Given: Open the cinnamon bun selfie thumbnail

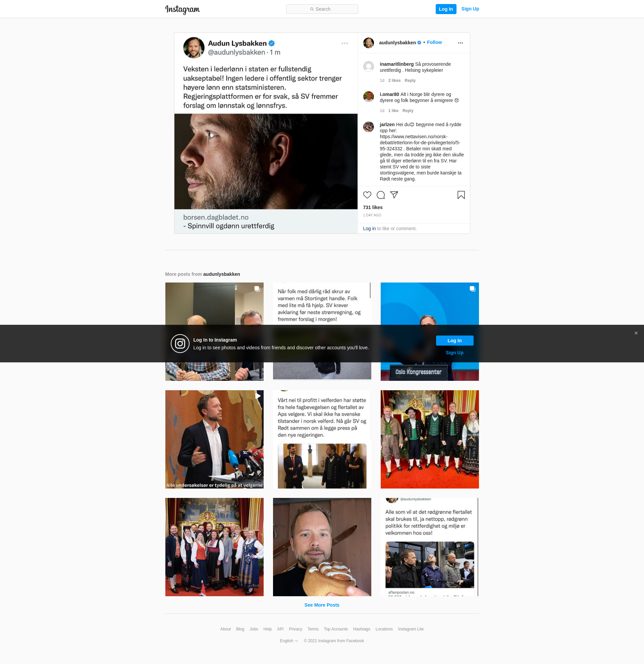Looking at the screenshot, I should pos(322,547).
